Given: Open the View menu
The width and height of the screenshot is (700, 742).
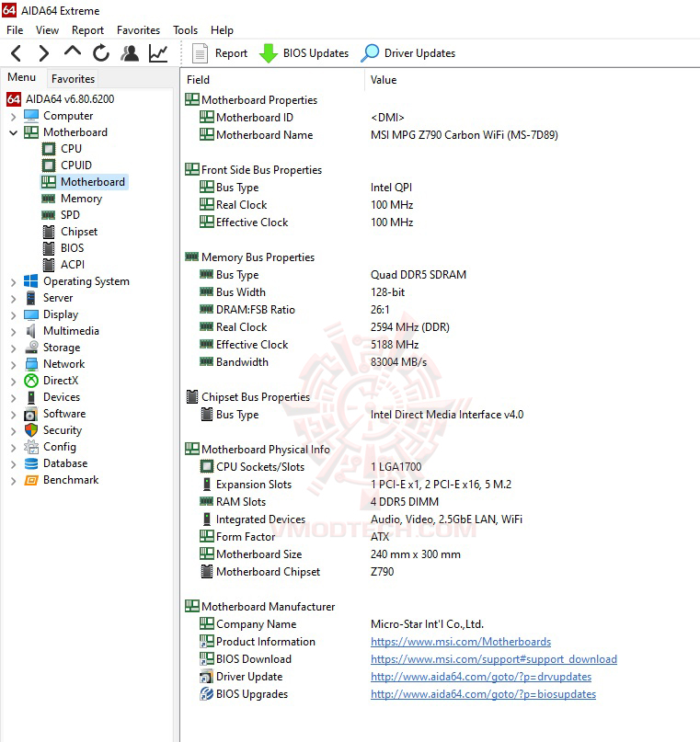Looking at the screenshot, I should [x=47, y=30].
